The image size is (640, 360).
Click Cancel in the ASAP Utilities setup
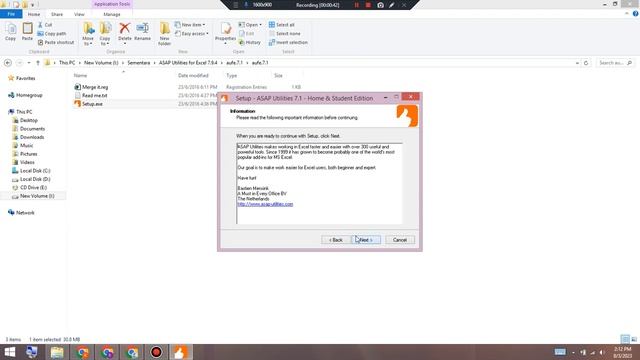pyautogui.click(x=400, y=240)
